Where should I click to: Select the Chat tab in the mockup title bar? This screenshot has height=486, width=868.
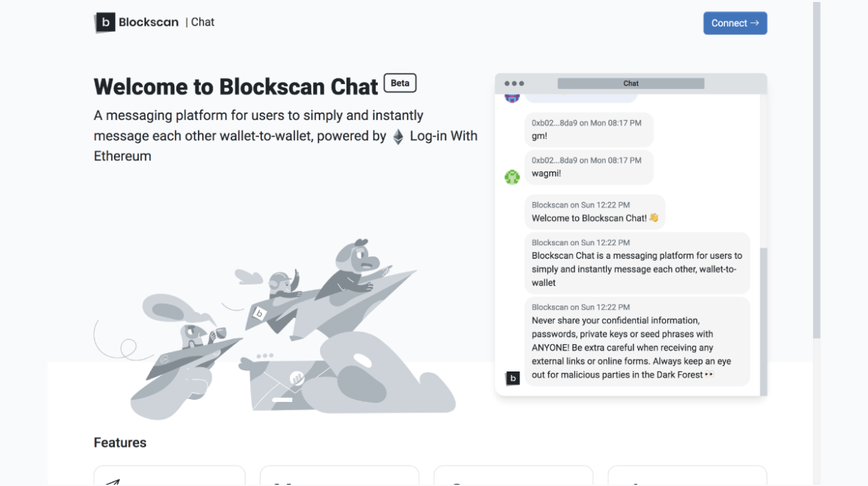tap(630, 83)
